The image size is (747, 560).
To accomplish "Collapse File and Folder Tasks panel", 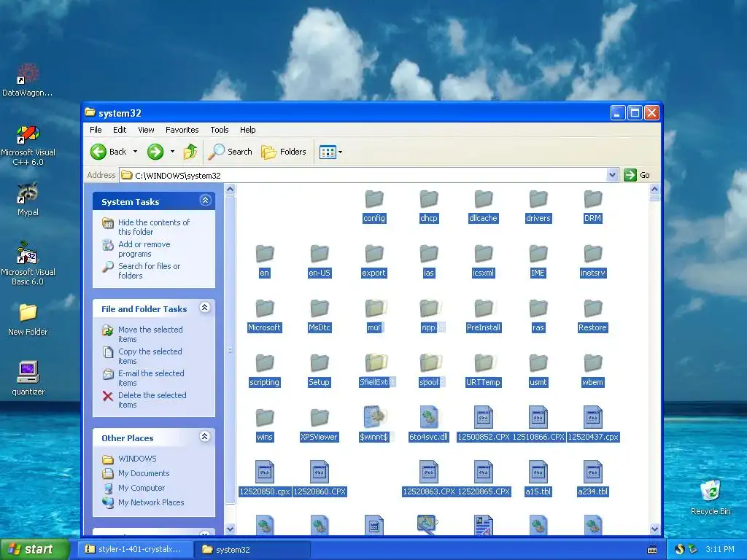I will pos(205,308).
